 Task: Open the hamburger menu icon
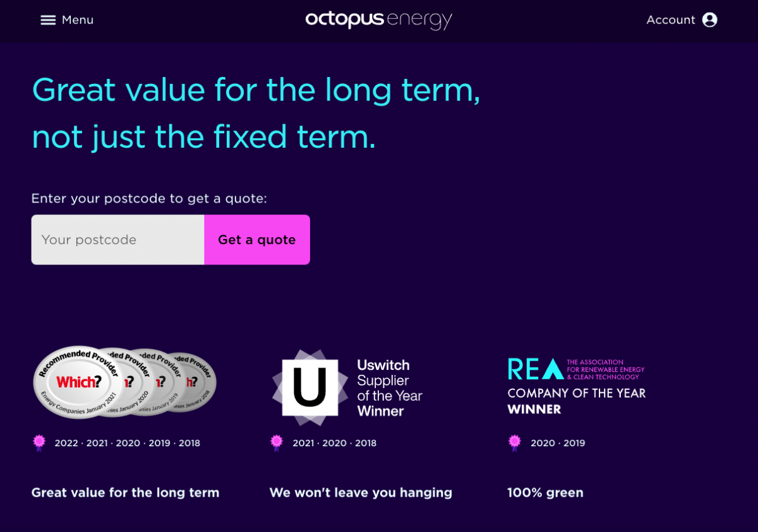click(48, 20)
